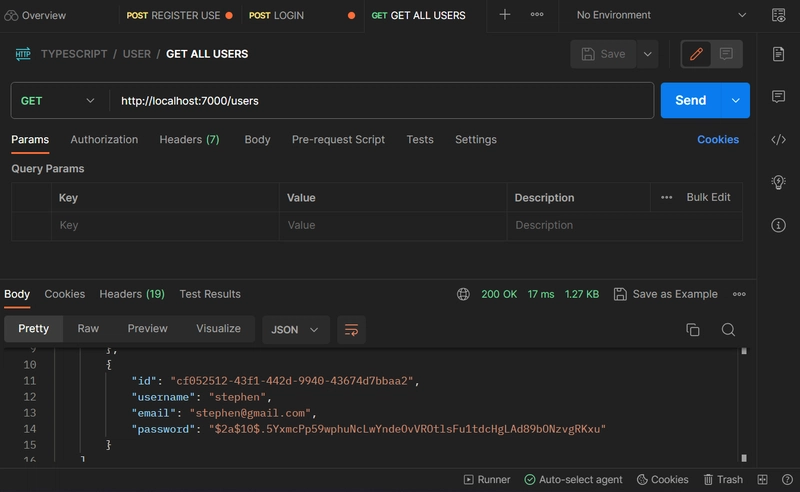Open documentation icon in right sidebar

778,54
